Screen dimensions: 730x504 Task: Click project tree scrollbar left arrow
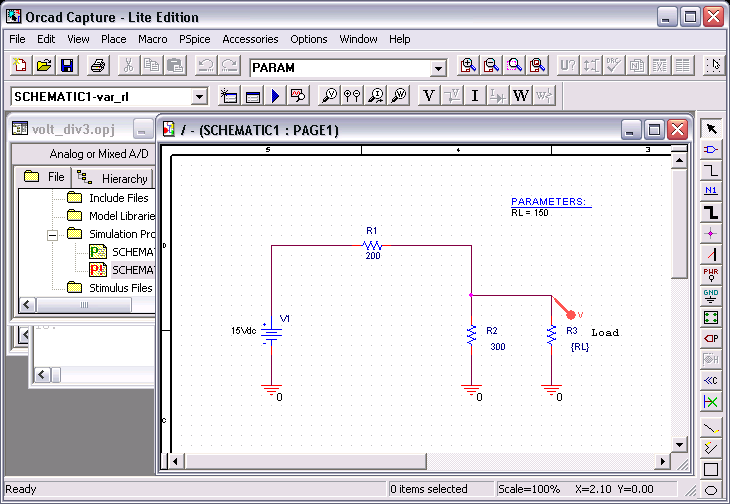(x=27, y=305)
